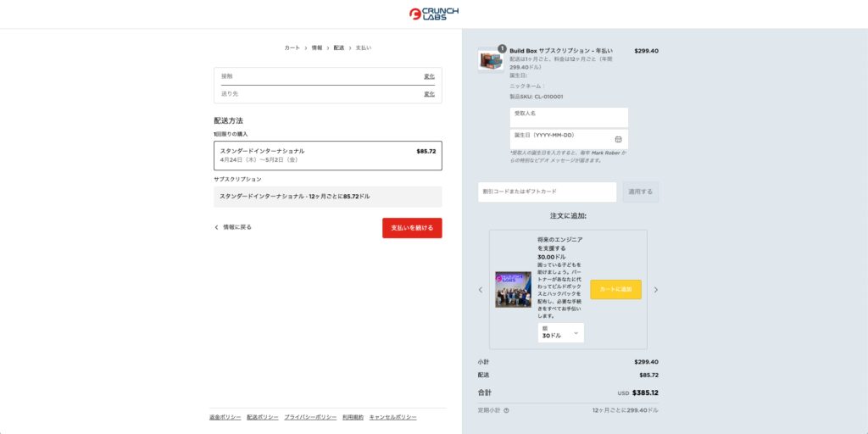Show next add-on with right carousel arrow
Image resolution: width=868 pixels, height=434 pixels.
tap(656, 290)
